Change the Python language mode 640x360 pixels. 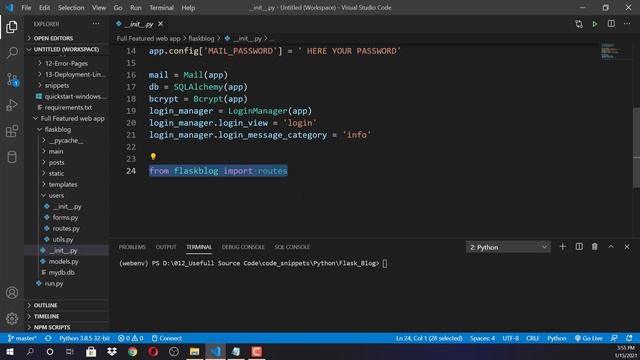coord(557,338)
